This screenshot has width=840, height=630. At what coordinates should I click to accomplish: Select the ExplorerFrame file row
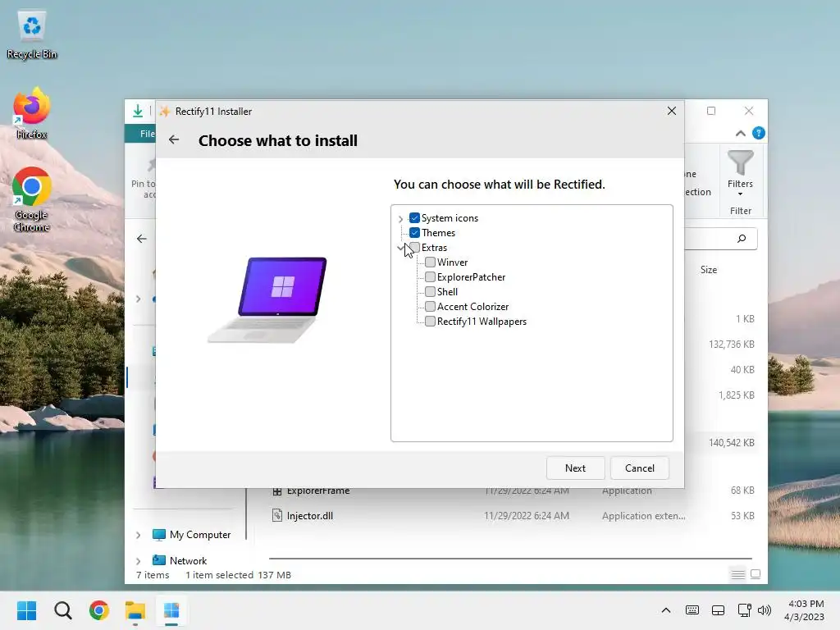(514, 491)
